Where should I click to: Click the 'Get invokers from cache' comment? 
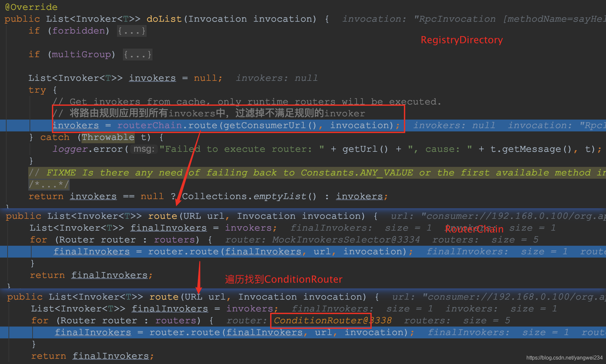coord(247,102)
